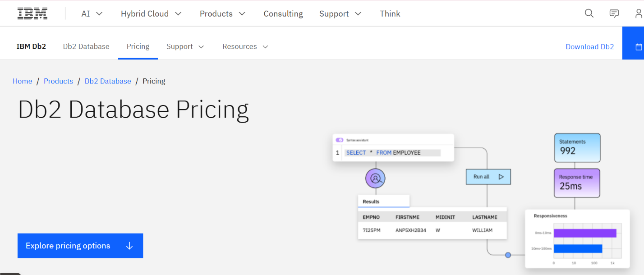
Task: Open the user profile icon
Action: [x=639, y=14]
